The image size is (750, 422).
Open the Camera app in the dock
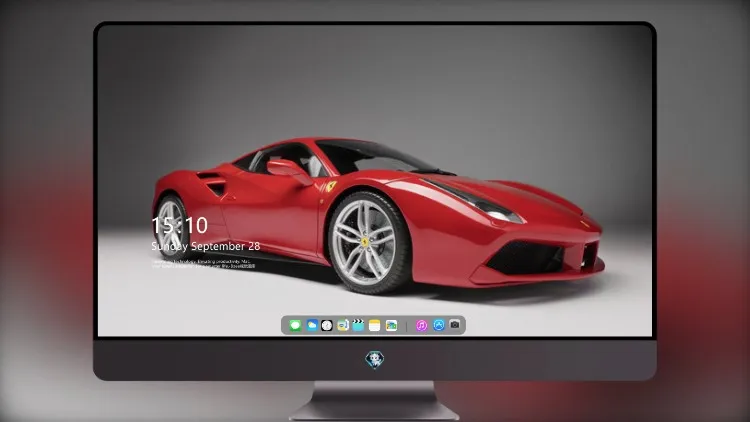point(455,325)
